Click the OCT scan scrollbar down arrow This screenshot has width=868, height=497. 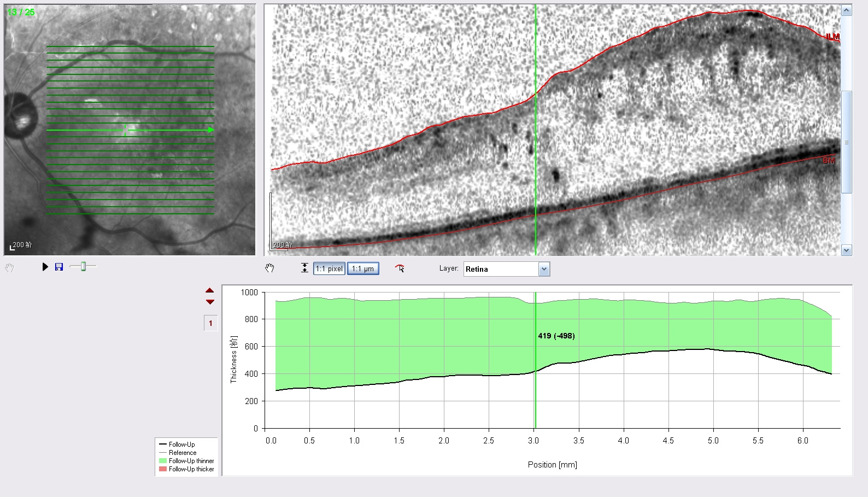tap(847, 250)
